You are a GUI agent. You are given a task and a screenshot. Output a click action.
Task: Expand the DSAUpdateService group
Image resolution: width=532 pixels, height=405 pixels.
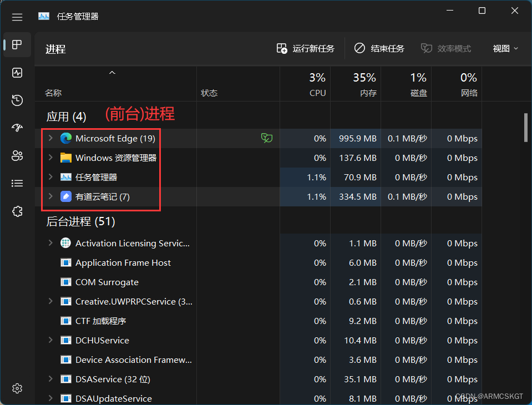click(50, 398)
